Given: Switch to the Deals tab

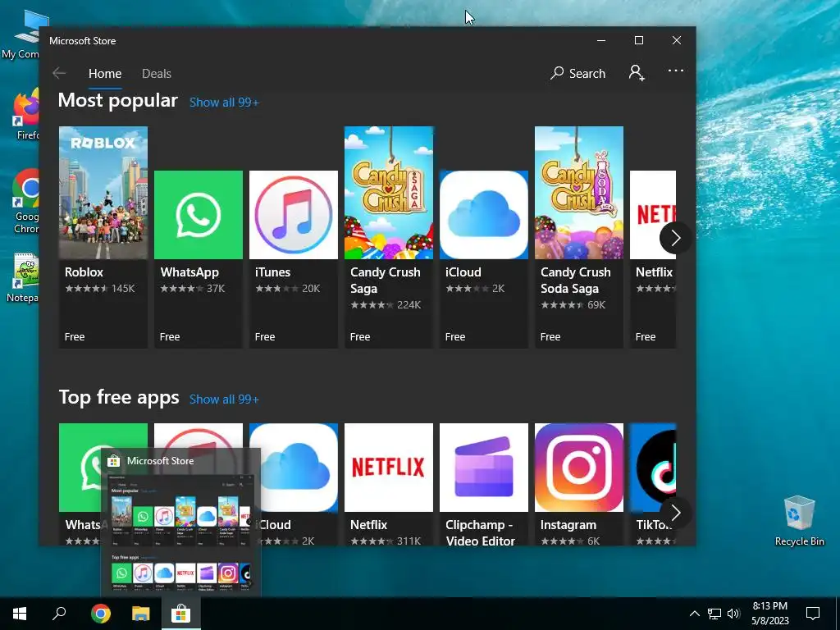Looking at the screenshot, I should pos(157,73).
